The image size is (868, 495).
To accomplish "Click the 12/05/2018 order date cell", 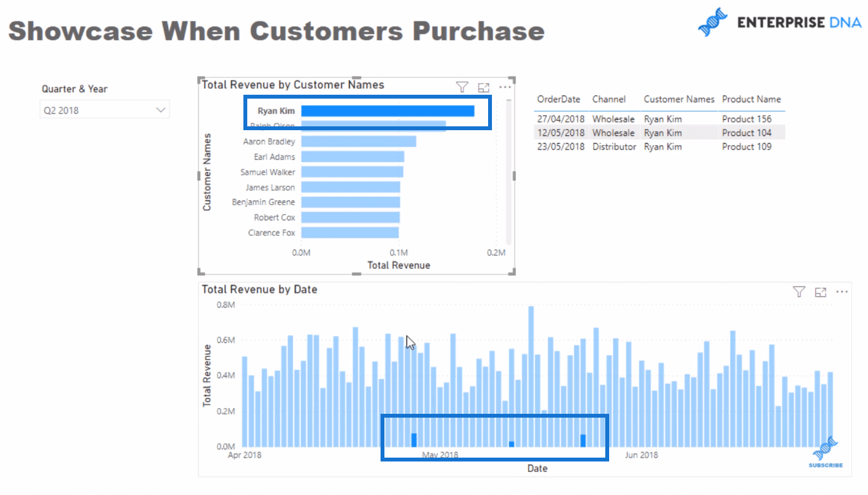I will [561, 133].
